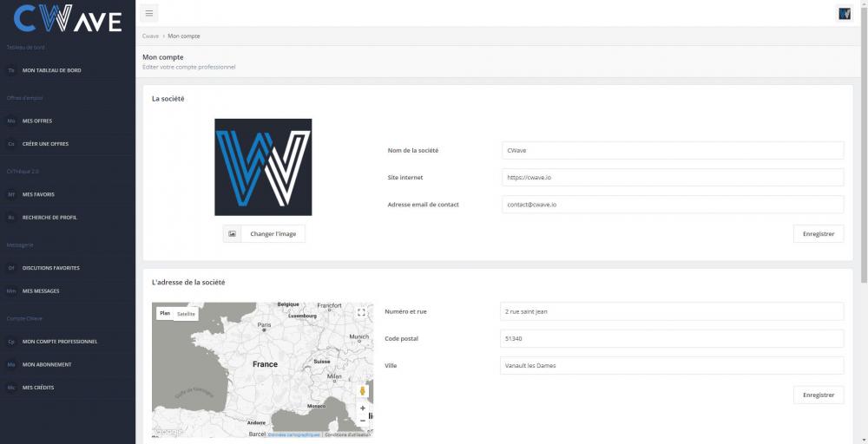The width and height of the screenshot is (868, 444).
Task: Switch the map to Satellite view
Action: 186,314
